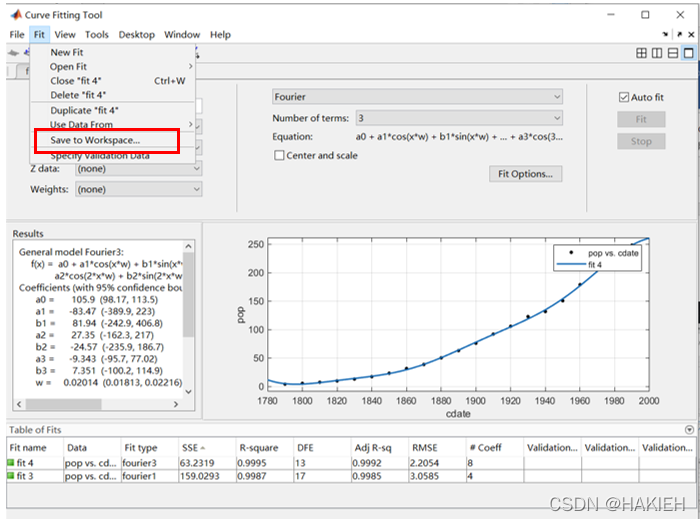Choose Close "fit 4" menu entry
700x521 pixels.
112,81
